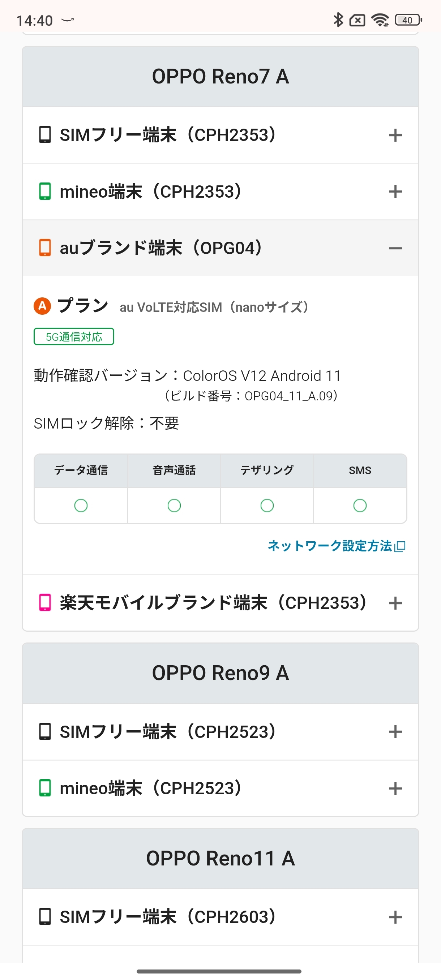
Task: Expand 楽天モバイルブランド端末 (CPH2353) plus icon
Action: (x=395, y=603)
